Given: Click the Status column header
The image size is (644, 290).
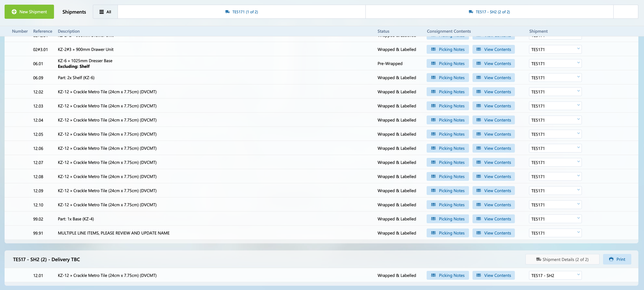Looking at the screenshot, I should (x=383, y=31).
